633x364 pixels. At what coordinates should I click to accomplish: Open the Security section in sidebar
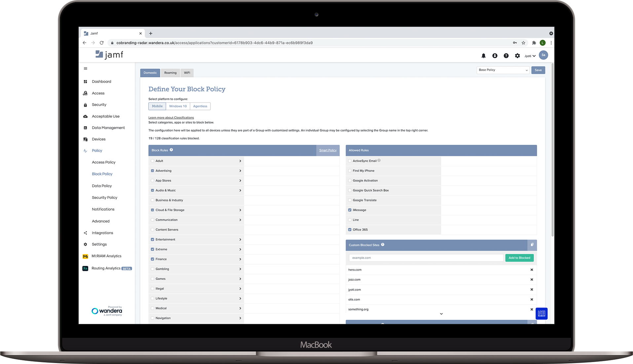[x=86, y=104]
